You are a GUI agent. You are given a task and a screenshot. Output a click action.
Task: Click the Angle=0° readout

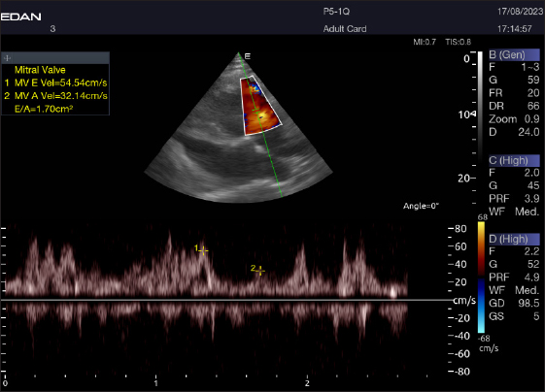[x=421, y=207]
